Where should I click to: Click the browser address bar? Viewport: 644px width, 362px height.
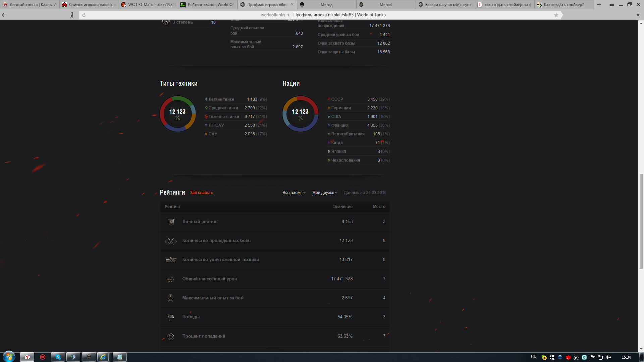point(321,15)
